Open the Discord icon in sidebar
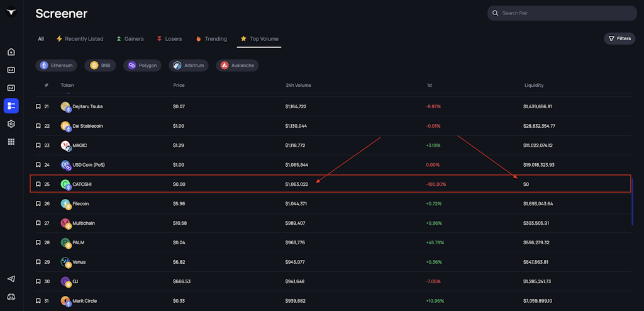 click(11, 297)
